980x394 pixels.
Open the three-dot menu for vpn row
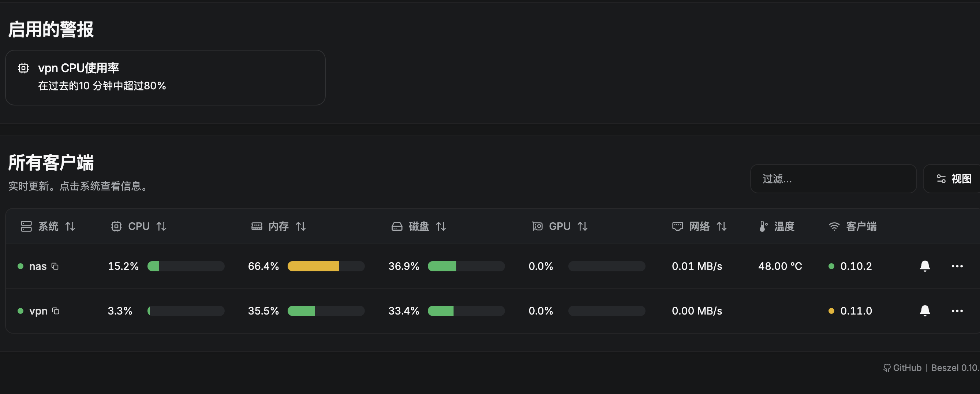tap(957, 311)
